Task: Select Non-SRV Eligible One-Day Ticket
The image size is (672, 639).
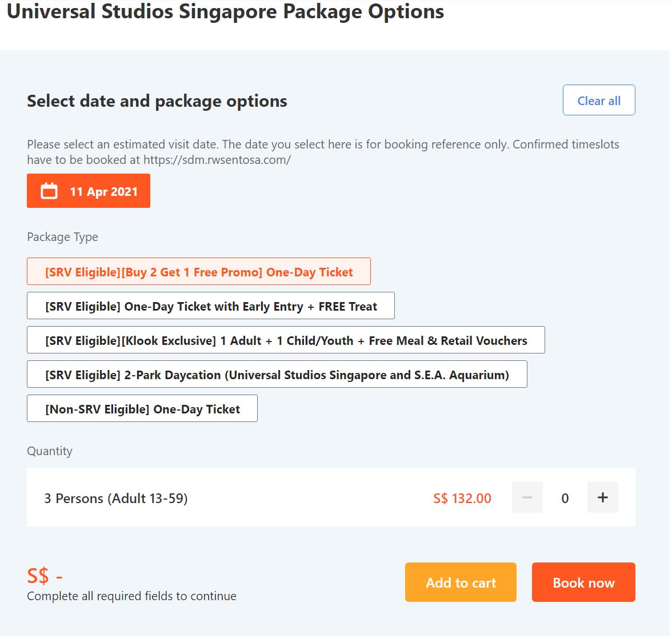Action: 143,409
